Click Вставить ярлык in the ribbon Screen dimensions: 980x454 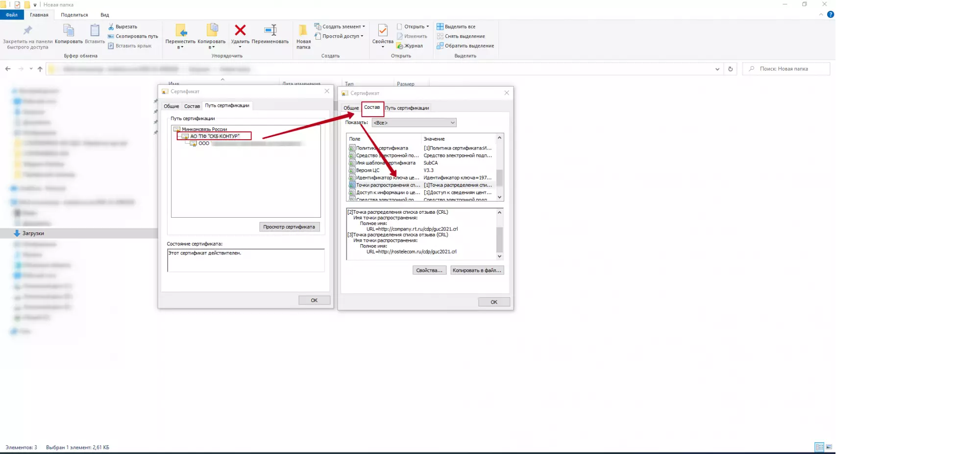(130, 46)
